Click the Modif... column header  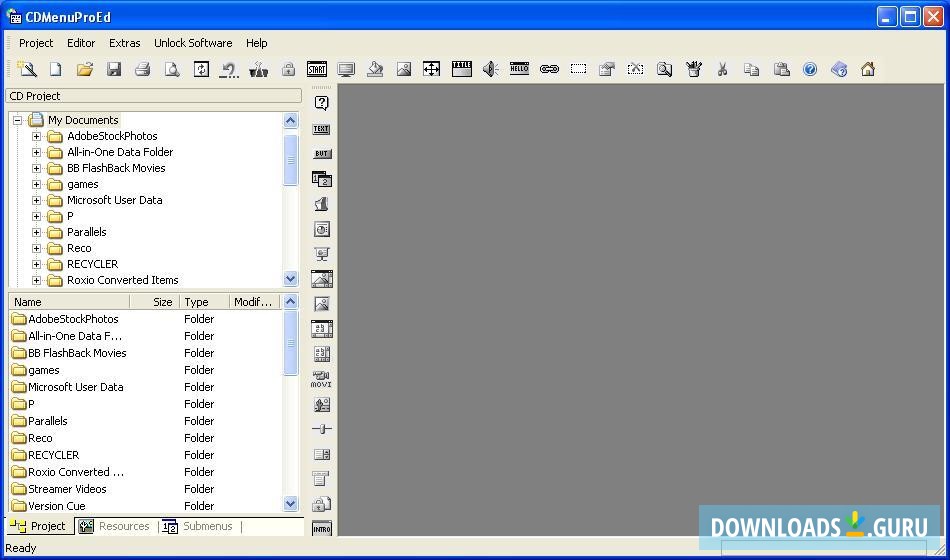tap(255, 302)
